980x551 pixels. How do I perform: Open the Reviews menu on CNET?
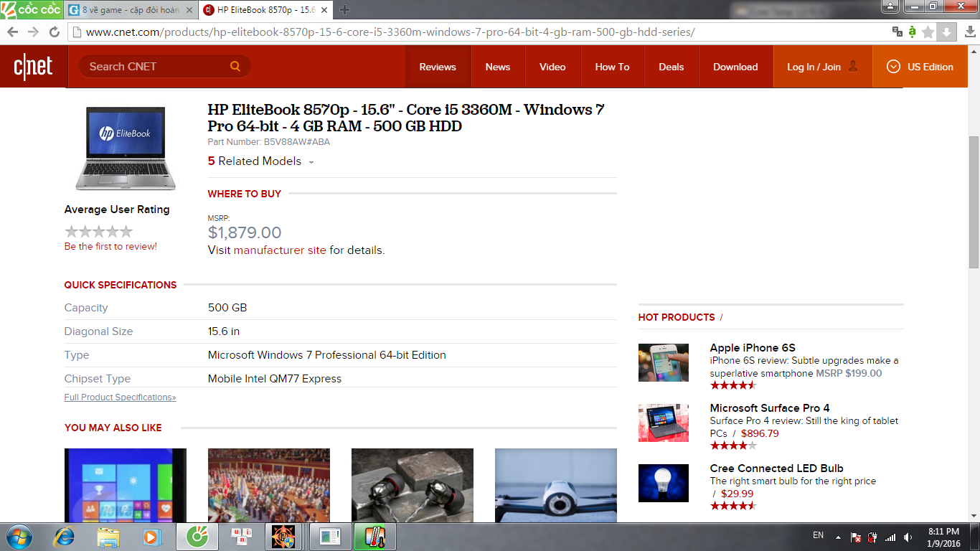pyautogui.click(x=438, y=67)
